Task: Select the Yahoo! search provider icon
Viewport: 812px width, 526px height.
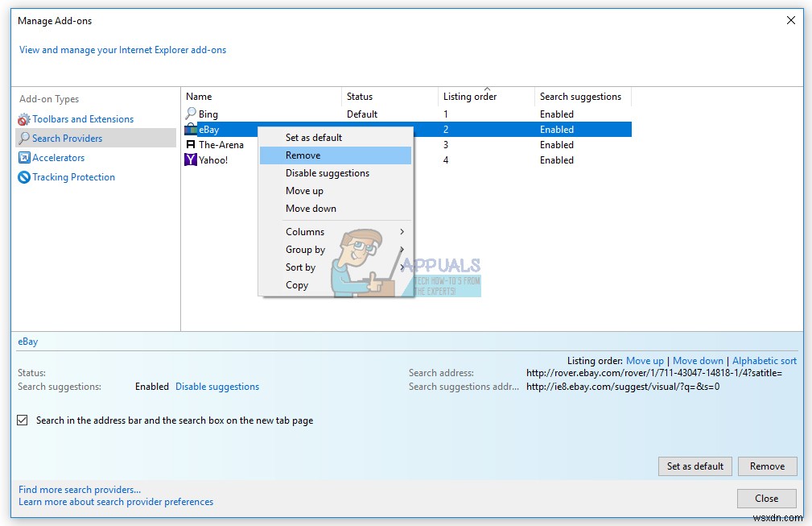Action: click(190, 159)
